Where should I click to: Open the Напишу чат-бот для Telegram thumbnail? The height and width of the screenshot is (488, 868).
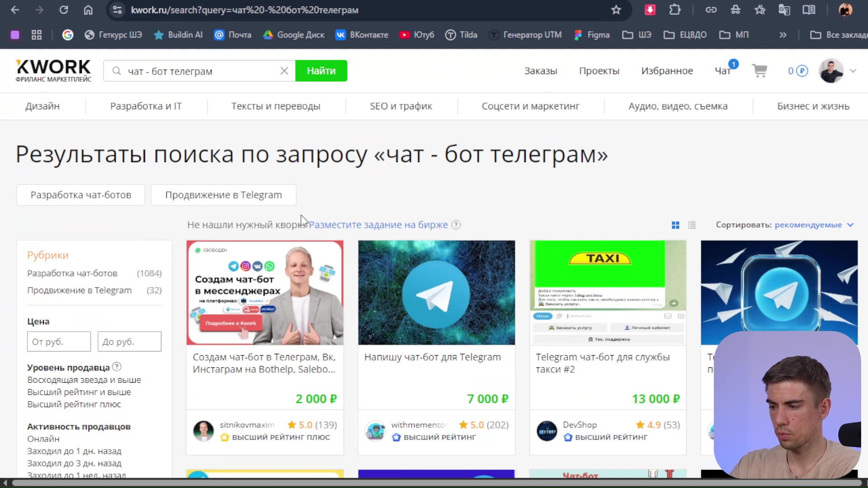[x=436, y=293]
